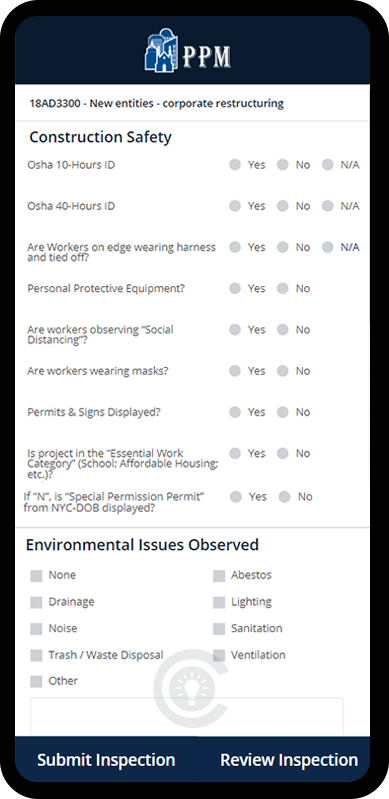Screen dimensions: 389x799
Task: Click the Other issues text area
Action: (187, 717)
